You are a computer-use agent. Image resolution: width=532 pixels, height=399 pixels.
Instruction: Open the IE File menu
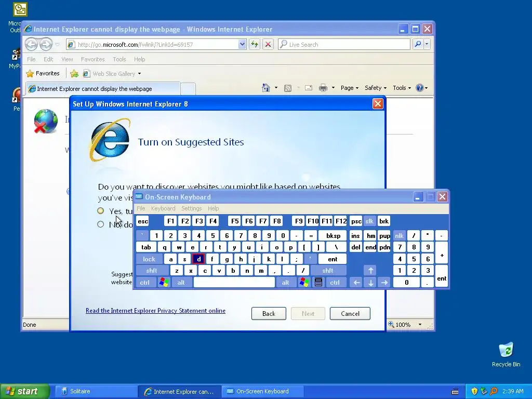click(x=31, y=59)
